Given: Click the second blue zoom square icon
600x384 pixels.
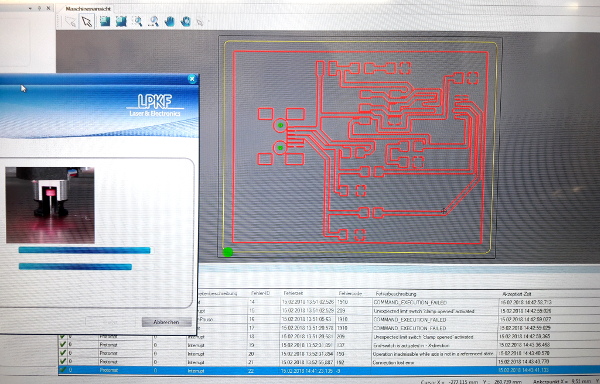Looking at the screenshot, I should pyautogui.click(x=121, y=21).
